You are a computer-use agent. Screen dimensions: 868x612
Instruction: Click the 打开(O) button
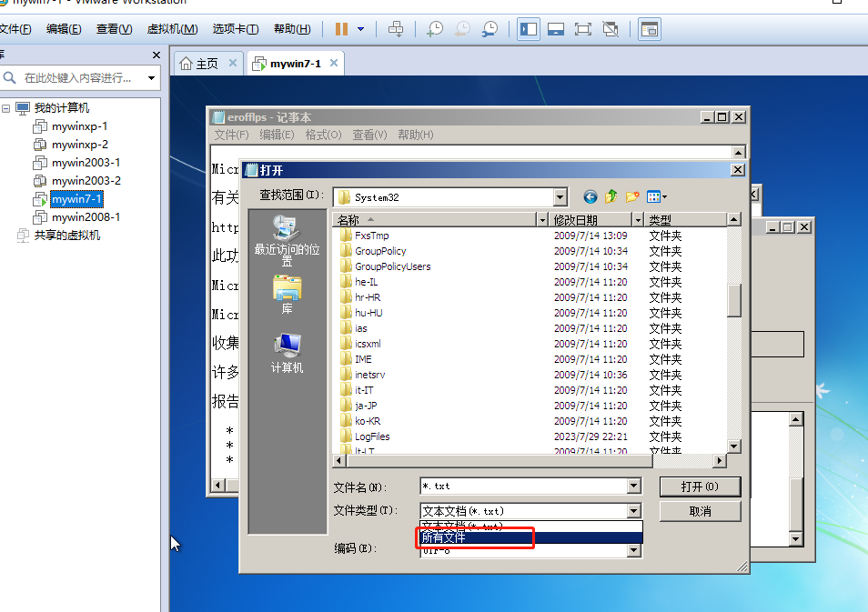click(x=700, y=487)
